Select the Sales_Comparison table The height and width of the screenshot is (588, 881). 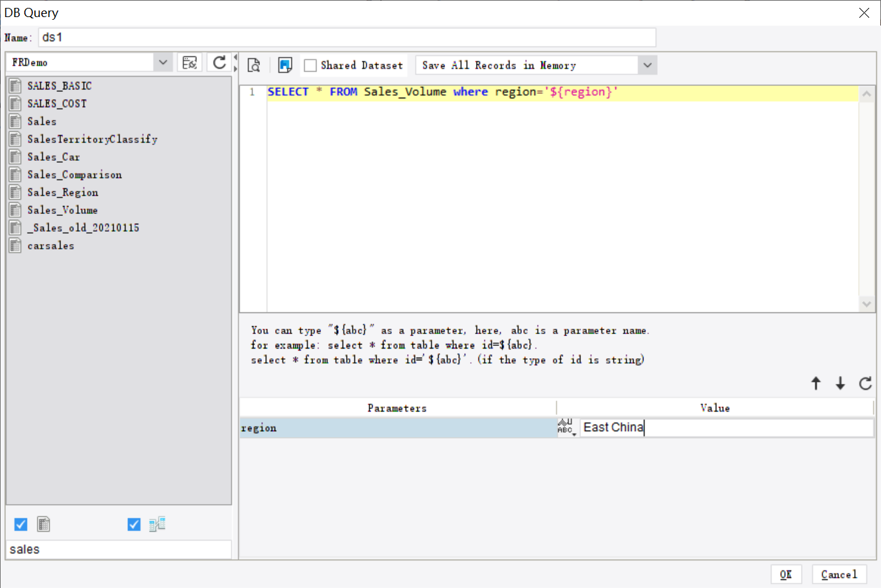coord(75,175)
